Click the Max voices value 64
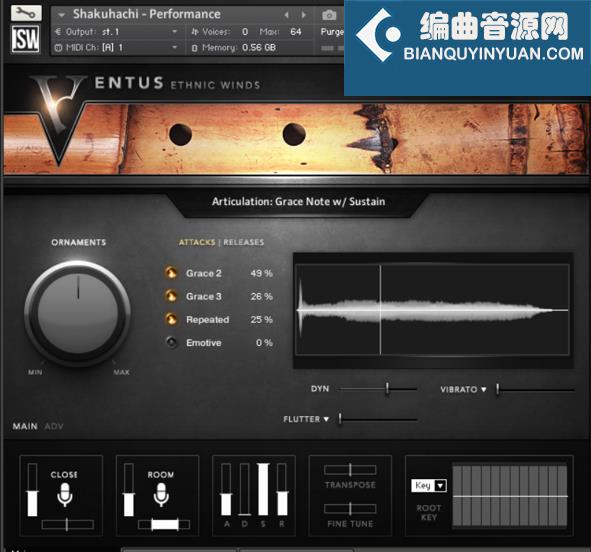This screenshot has width=591, height=552. click(x=296, y=32)
